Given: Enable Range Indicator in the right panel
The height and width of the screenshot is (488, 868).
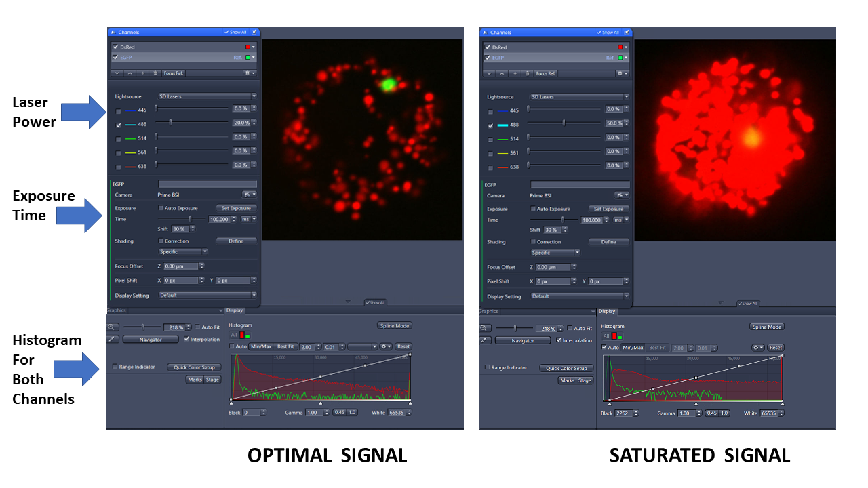Looking at the screenshot, I should [488, 368].
